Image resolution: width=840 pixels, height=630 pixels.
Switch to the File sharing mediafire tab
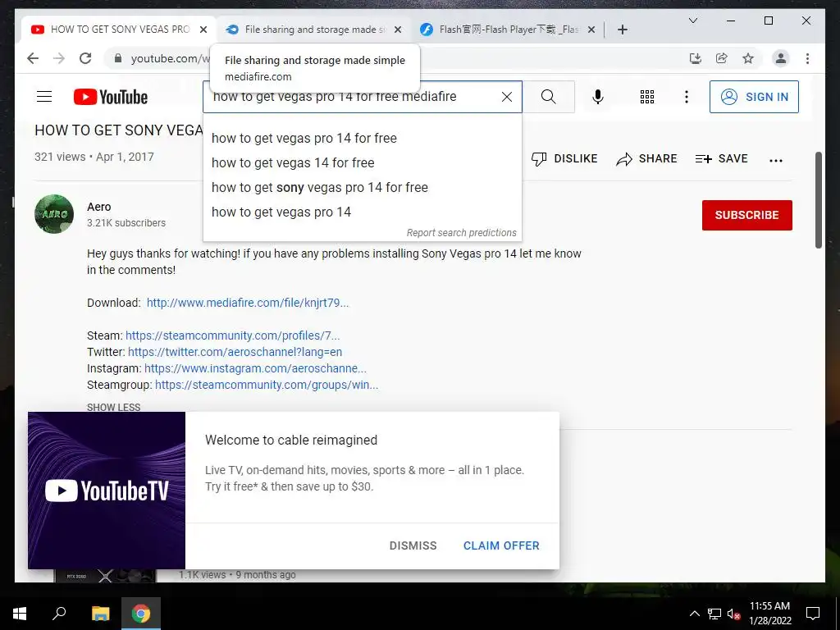point(314,30)
